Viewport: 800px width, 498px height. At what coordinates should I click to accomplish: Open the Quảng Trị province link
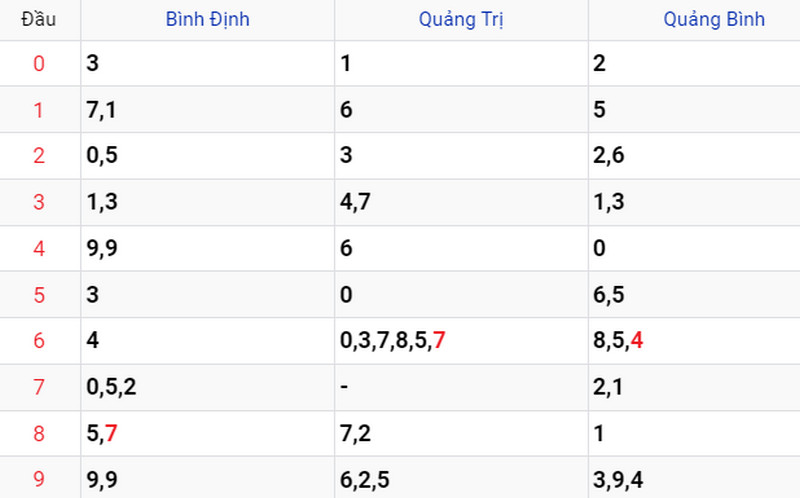point(461,19)
